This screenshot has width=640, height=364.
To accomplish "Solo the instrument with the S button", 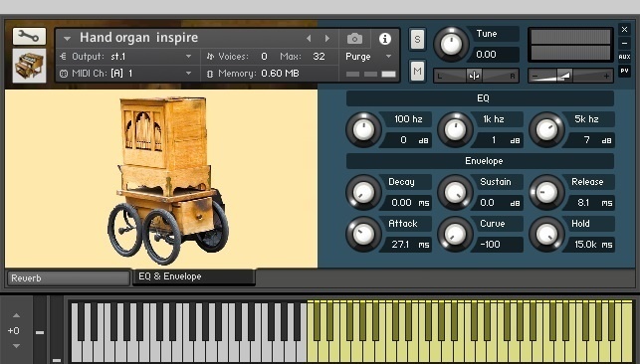I will [417, 40].
